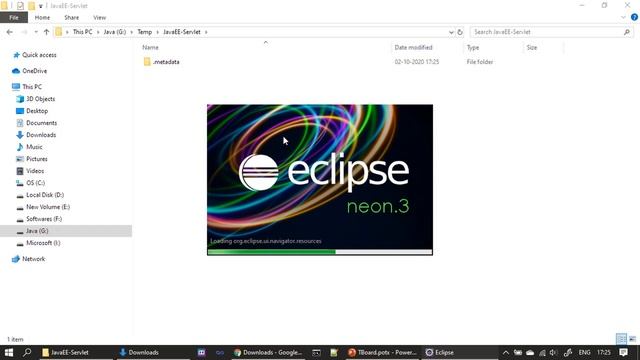Switch to the Share ribbon tab
This screenshot has width=640, height=360.
[71, 18]
